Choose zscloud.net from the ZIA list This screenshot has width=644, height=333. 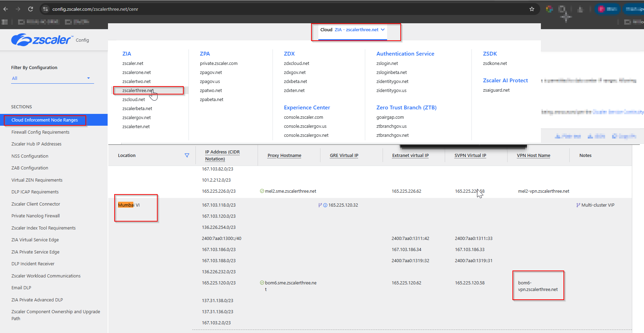tap(134, 99)
